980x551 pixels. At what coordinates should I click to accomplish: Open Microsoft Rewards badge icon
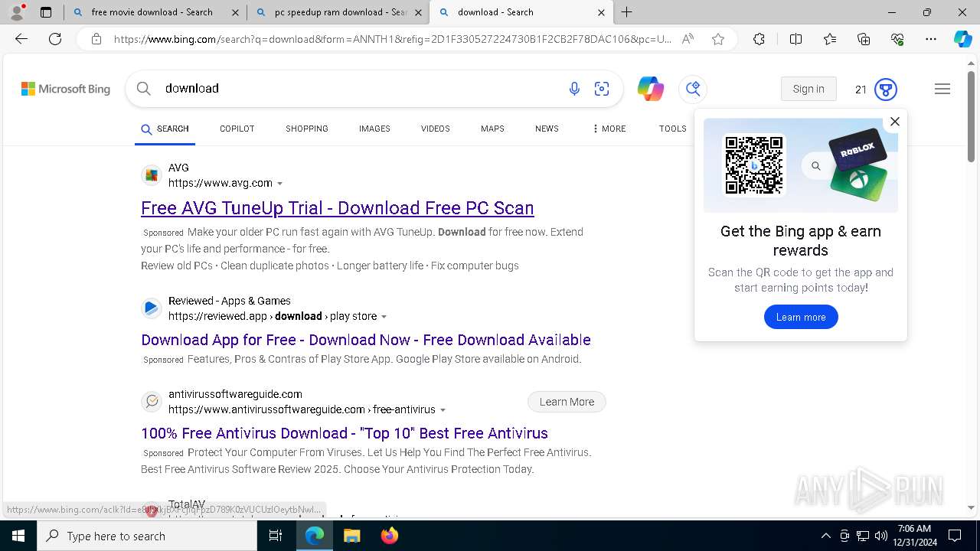coord(886,89)
